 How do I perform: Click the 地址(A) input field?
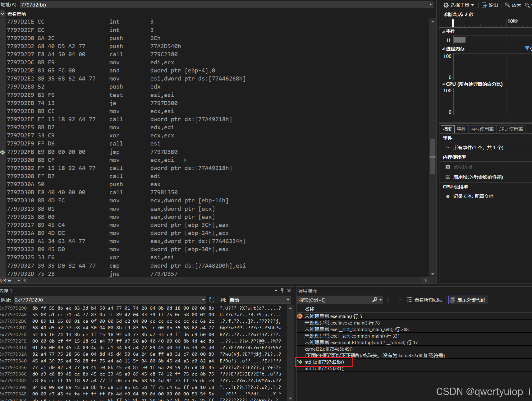tap(224, 5)
